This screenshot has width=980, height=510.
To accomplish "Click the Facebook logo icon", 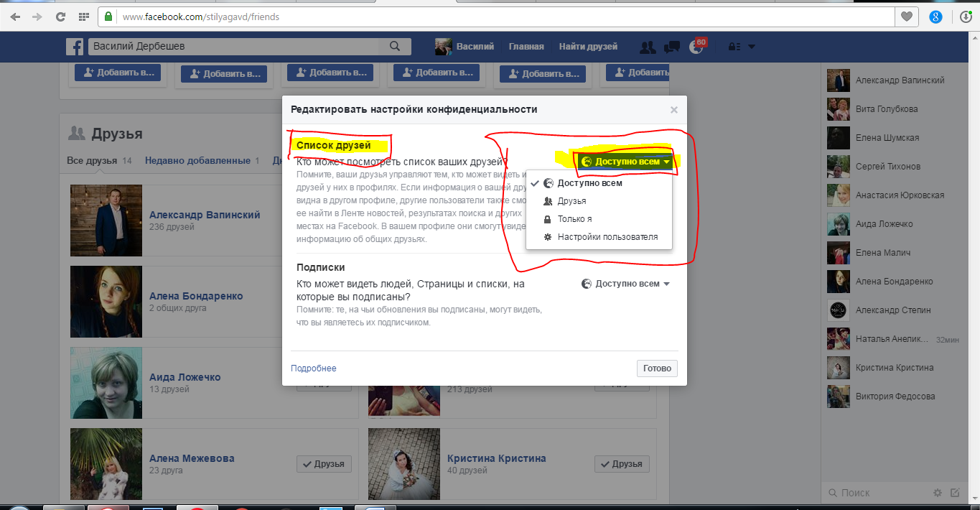I will click(x=75, y=47).
